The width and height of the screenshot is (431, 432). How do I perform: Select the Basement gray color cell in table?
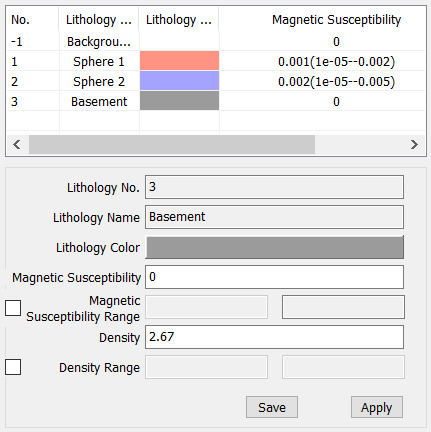click(x=179, y=101)
